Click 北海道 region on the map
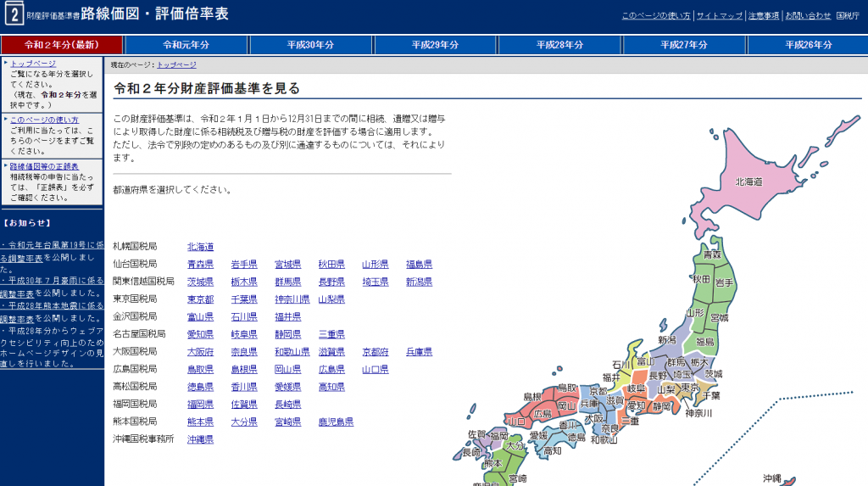This screenshot has height=486, width=868. pos(748,182)
